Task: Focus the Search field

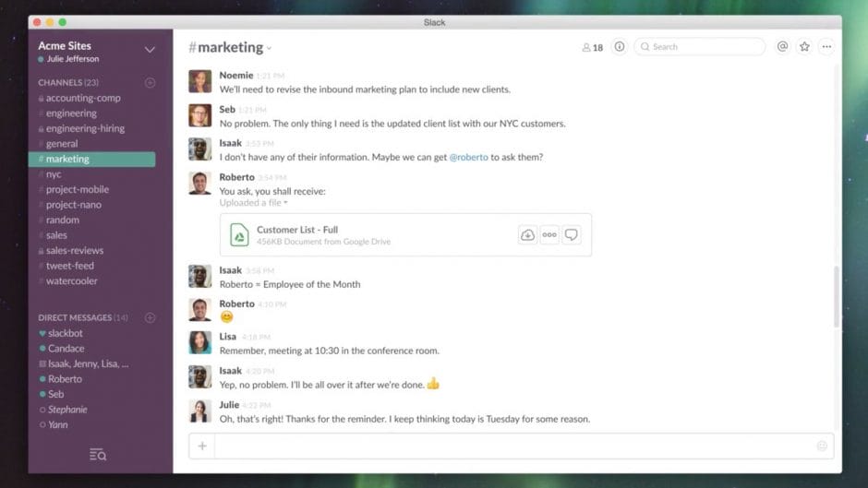Action: [x=700, y=47]
